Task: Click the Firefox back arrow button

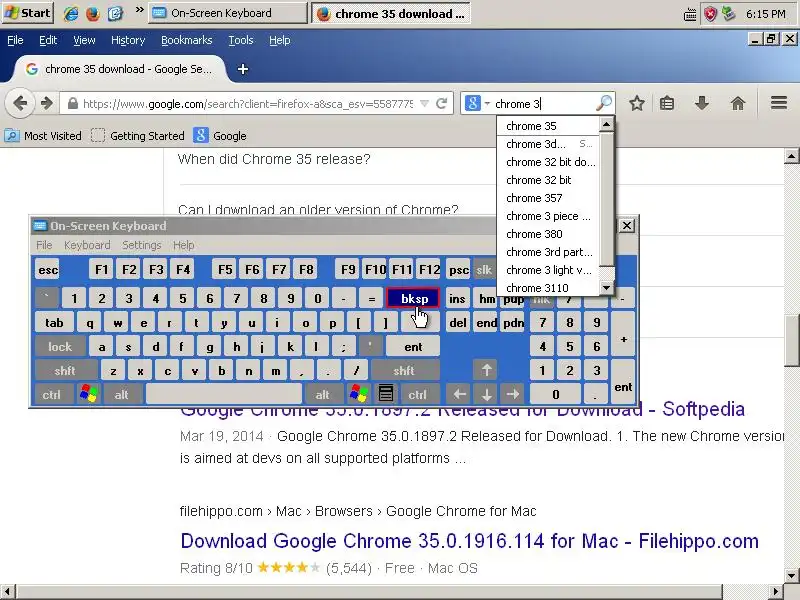Action: (x=19, y=104)
